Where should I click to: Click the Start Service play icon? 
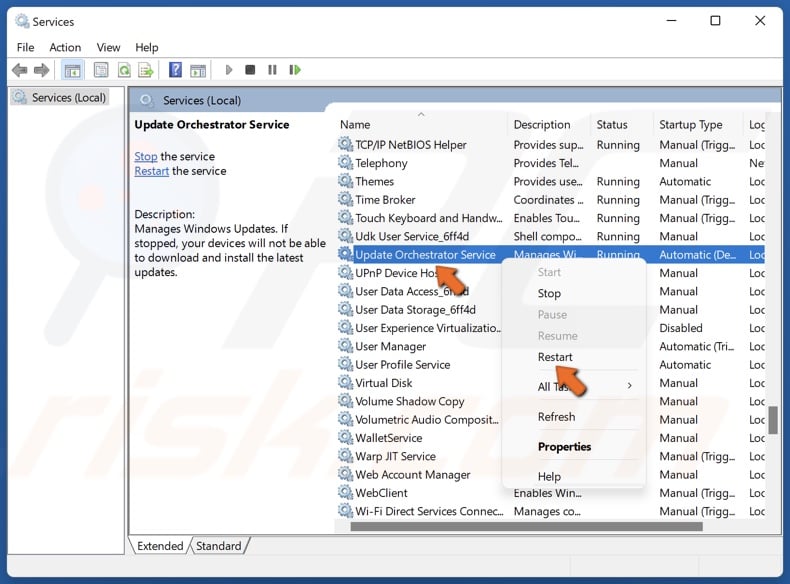[229, 70]
